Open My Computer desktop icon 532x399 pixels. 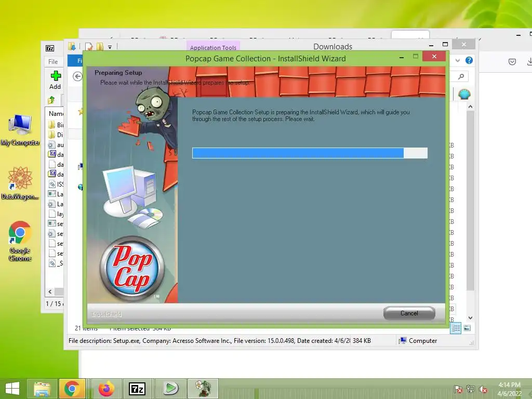click(x=20, y=130)
